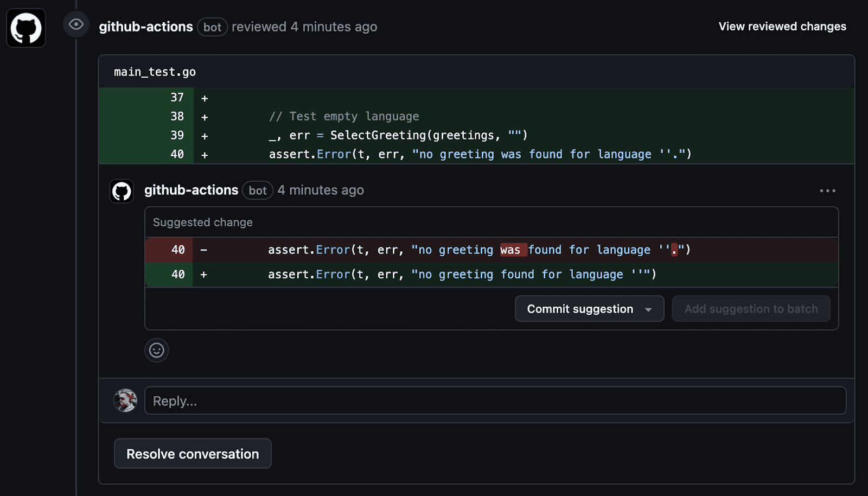The width and height of the screenshot is (868, 496).
Task: Click the github-actions name in review header
Action: tap(145, 27)
